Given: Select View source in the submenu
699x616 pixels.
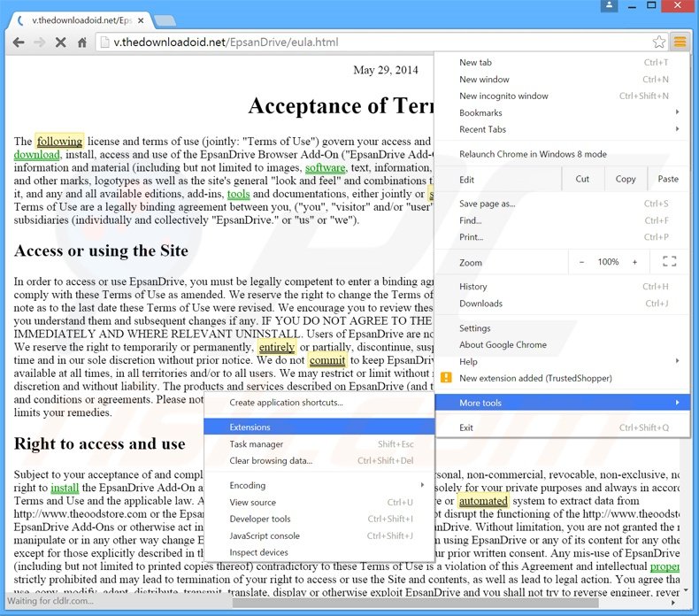Looking at the screenshot, I should (x=319, y=502).
